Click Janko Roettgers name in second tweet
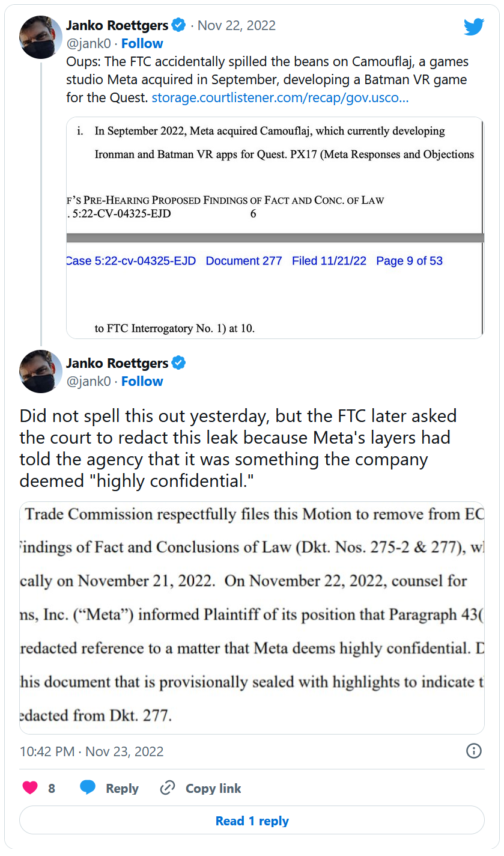504x856 pixels. [x=117, y=363]
